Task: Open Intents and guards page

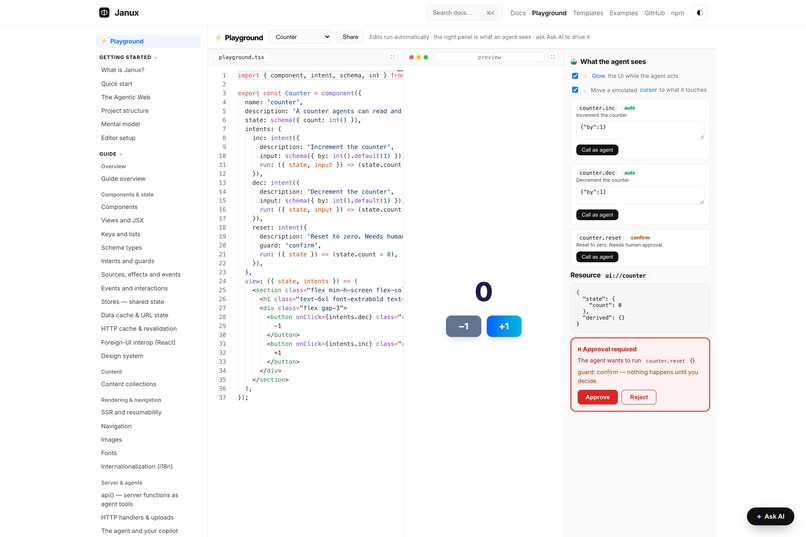Action: [x=127, y=261]
